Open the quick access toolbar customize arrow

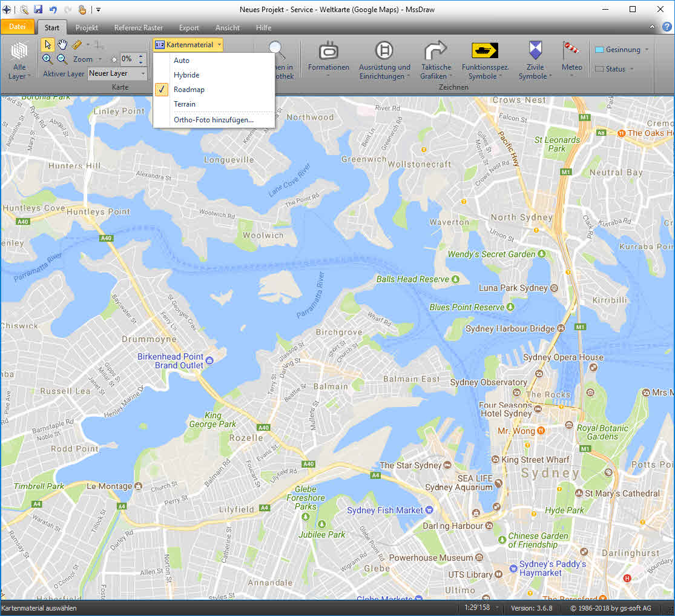(x=98, y=10)
